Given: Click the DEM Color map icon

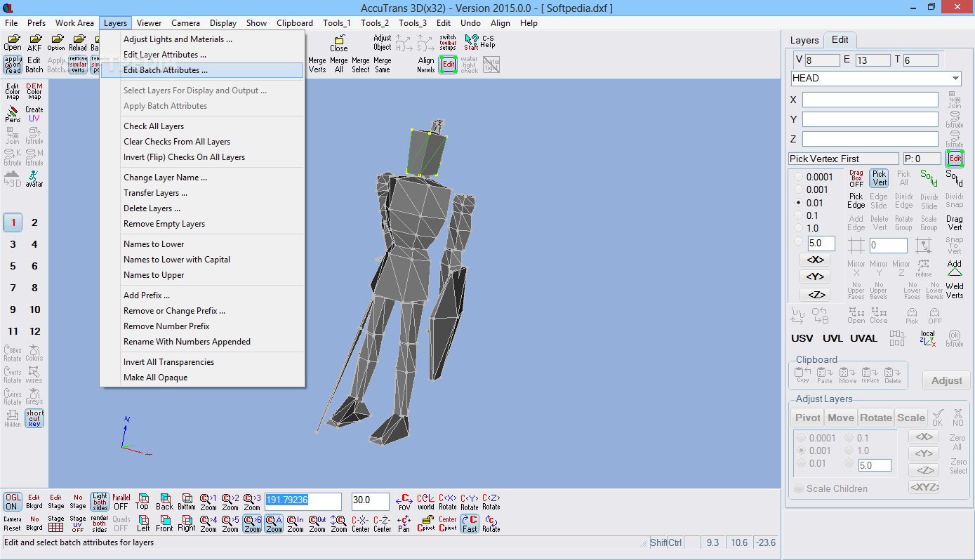Looking at the screenshot, I should (x=34, y=91).
